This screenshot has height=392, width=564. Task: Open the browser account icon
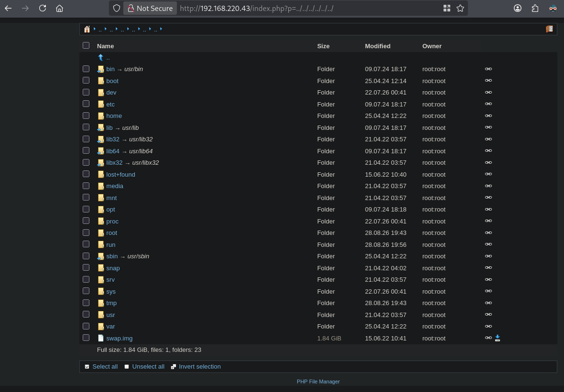click(518, 8)
